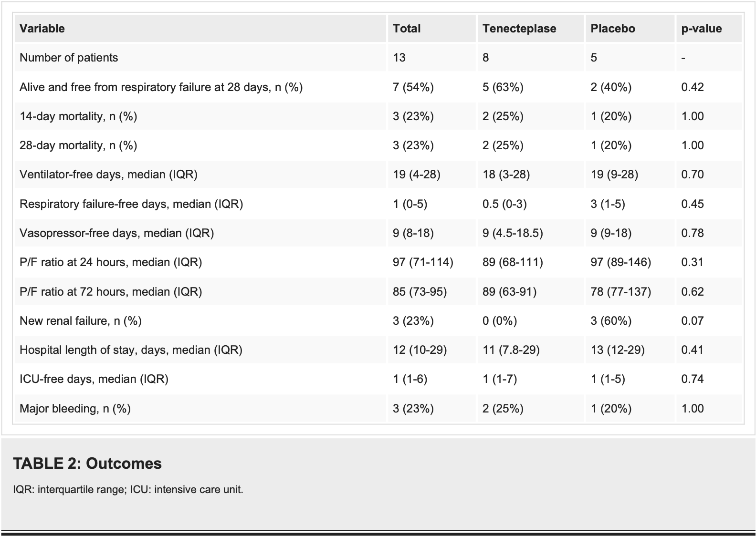The image size is (756, 536).
Task: Select the Number of patients row label
Action: click(x=69, y=58)
